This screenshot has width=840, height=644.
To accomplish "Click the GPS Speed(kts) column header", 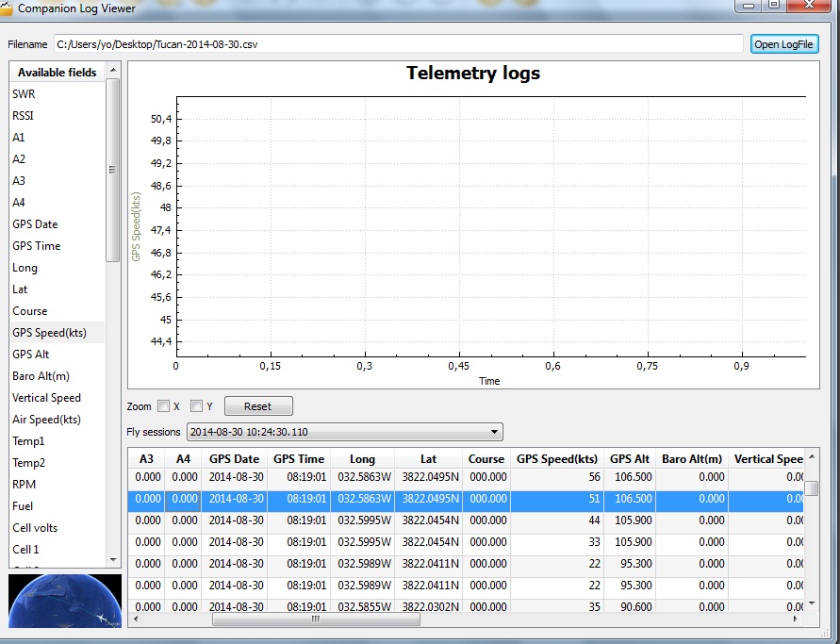I will 557,459.
